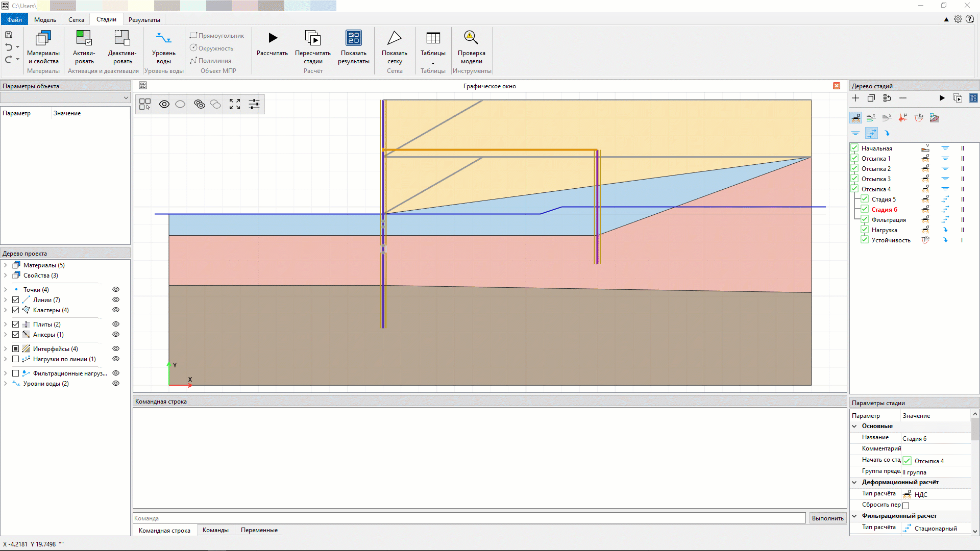
Task: Switch to the Результаты ribbon tab
Action: coord(144,20)
